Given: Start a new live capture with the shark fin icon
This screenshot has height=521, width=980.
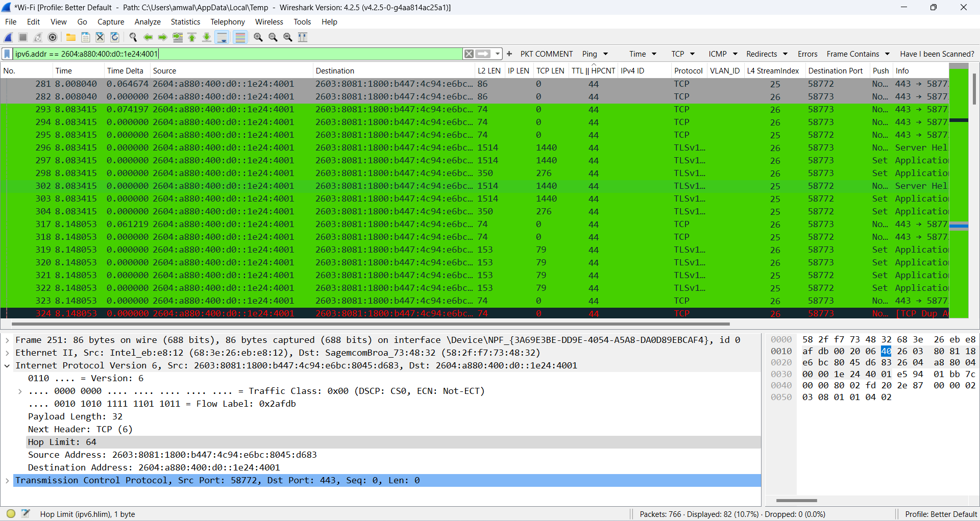Looking at the screenshot, I should click(x=8, y=37).
